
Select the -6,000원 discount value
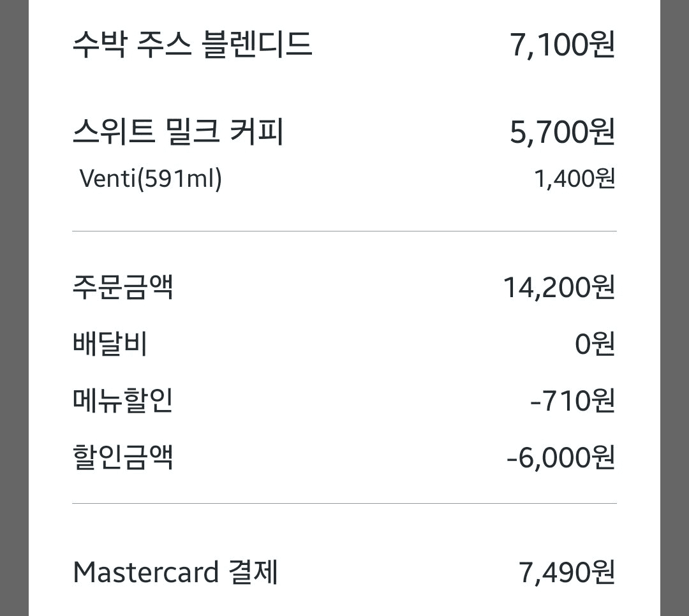[561, 457]
